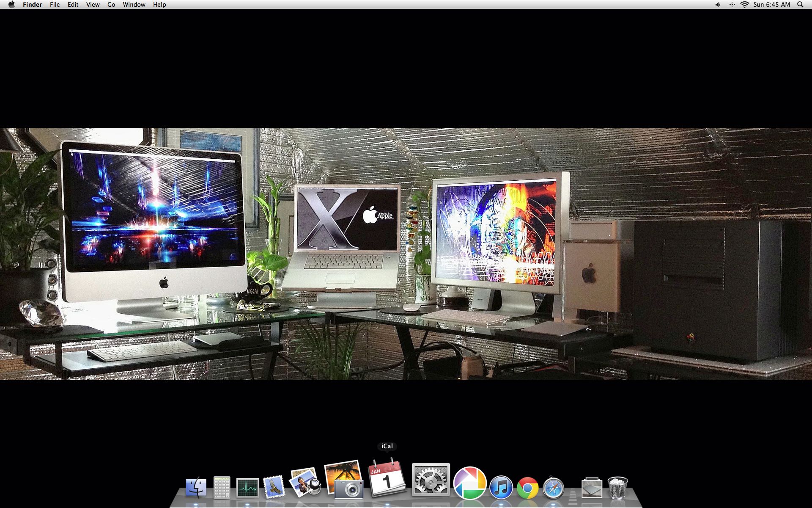Open the Wi-Fi status menu
Screen dimensions: 812x508
pyautogui.click(x=745, y=4)
